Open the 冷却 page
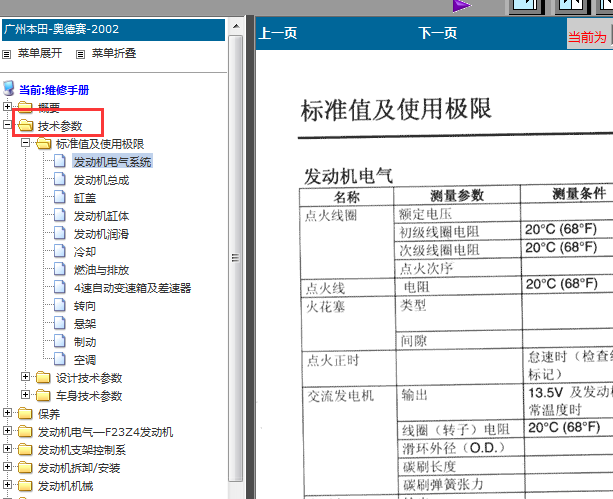The image size is (613, 499). click(x=85, y=252)
